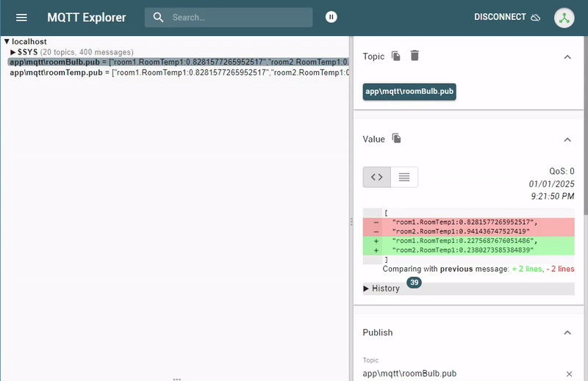Viewport: 588px width, 381px height.
Task: Switch to raw text view
Action: coord(404,177)
